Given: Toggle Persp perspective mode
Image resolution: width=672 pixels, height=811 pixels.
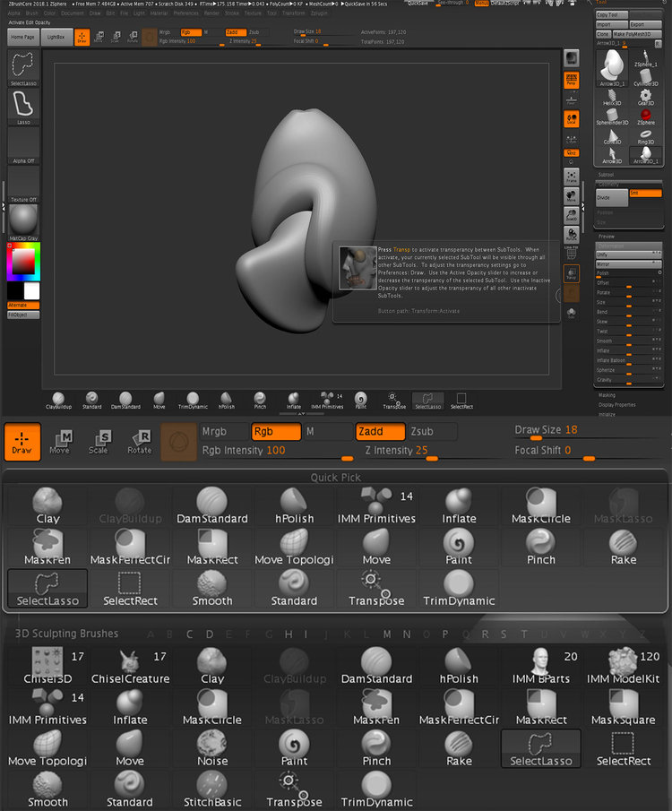Looking at the screenshot, I should 571,80.
